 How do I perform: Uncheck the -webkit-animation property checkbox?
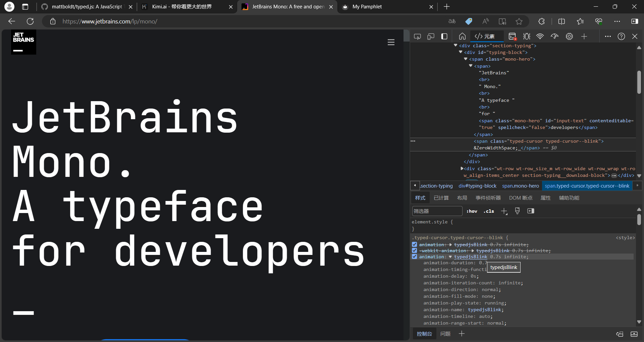click(x=415, y=251)
